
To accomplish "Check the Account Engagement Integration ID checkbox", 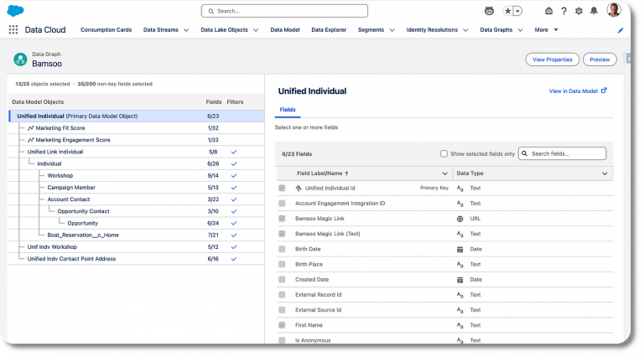I will [282, 203].
